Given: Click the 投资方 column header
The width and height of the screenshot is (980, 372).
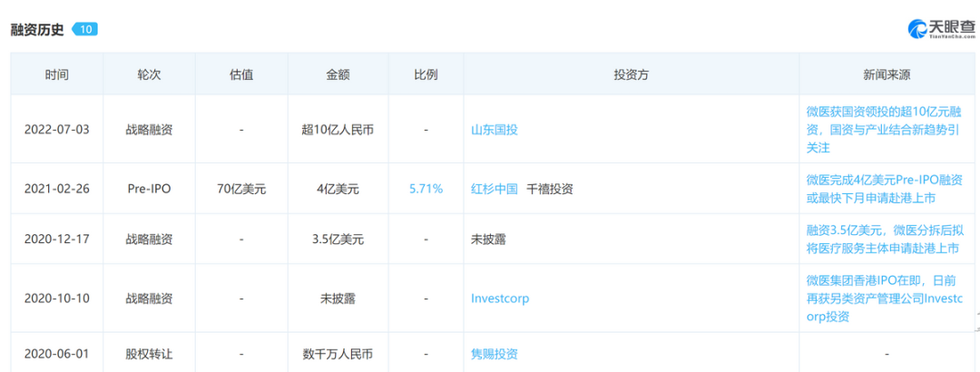Looking at the screenshot, I should click(x=631, y=74).
